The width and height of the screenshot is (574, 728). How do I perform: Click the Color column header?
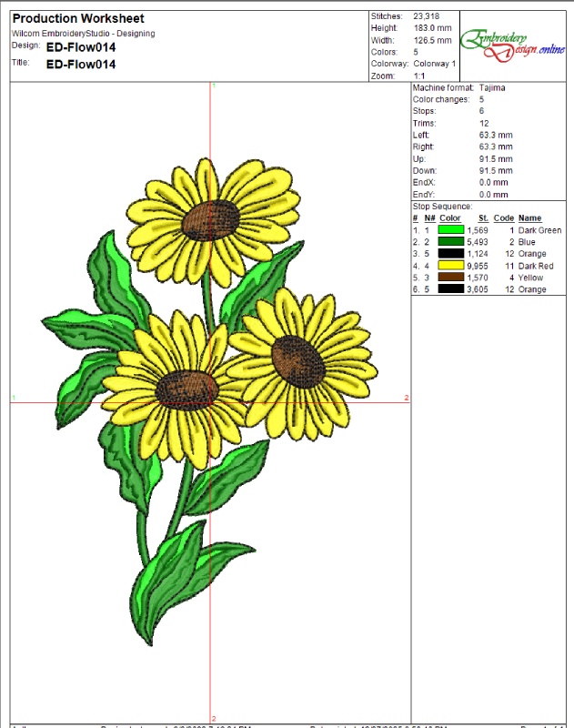pyautogui.click(x=450, y=218)
